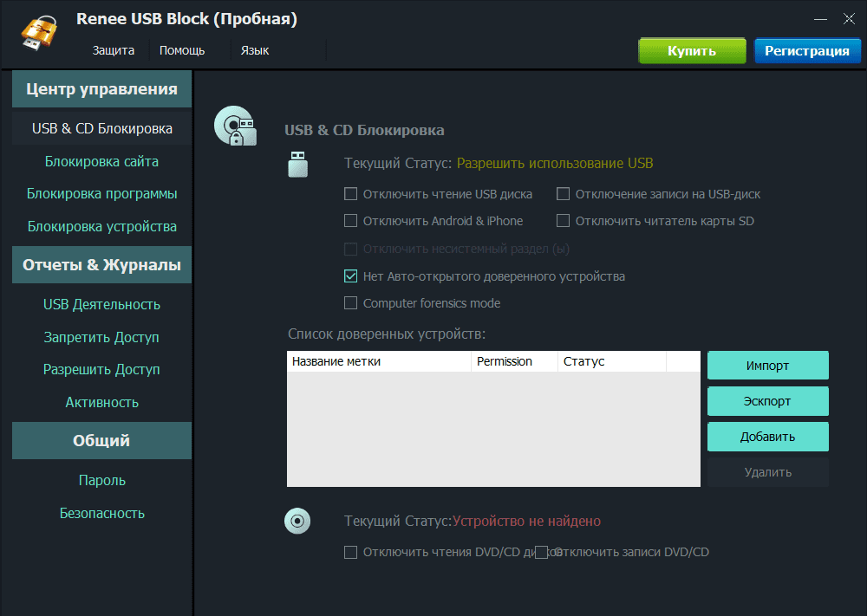Open the Защита menu
The image size is (867, 616).
[114, 50]
